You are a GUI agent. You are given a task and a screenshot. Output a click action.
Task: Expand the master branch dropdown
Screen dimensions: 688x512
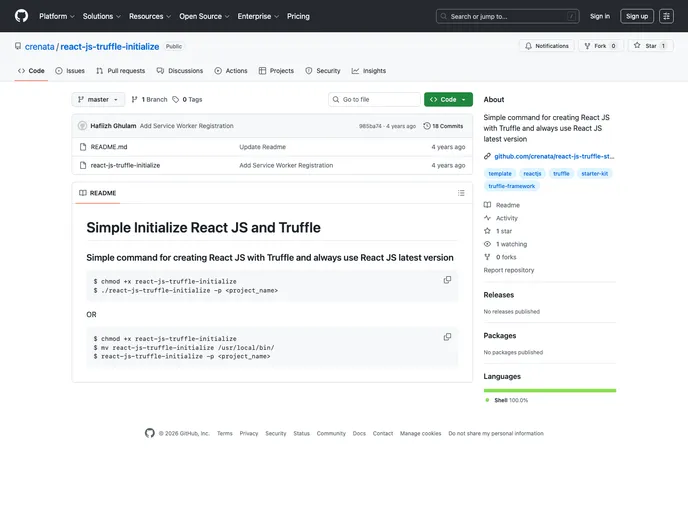click(x=98, y=100)
